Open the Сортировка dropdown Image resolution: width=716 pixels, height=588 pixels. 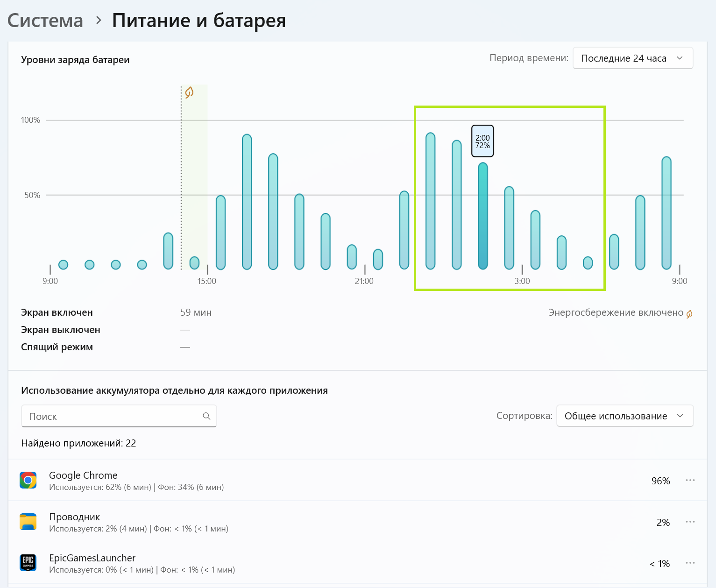click(625, 416)
